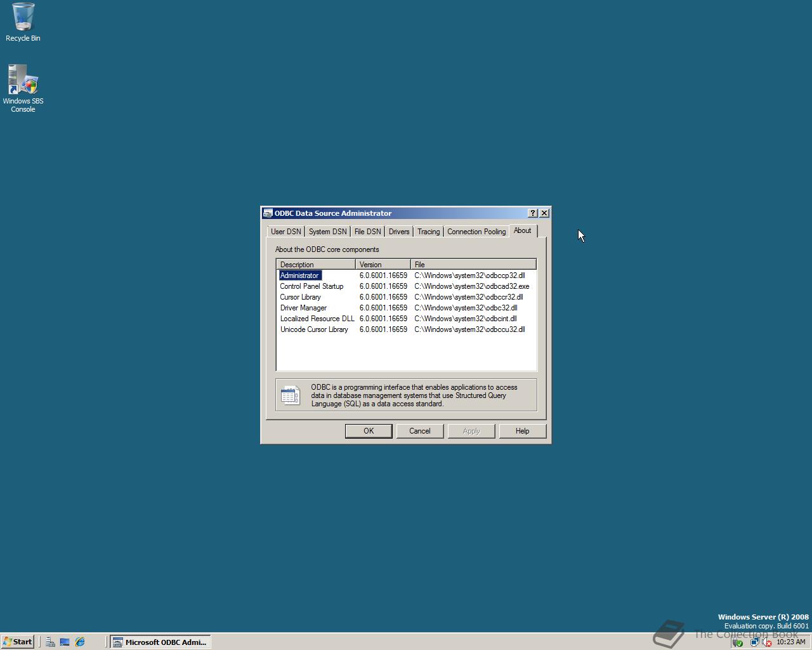This screenshot has height=650, width=812.
Task: Click the 10:23 AM system clock
Action: pos(791,642)
